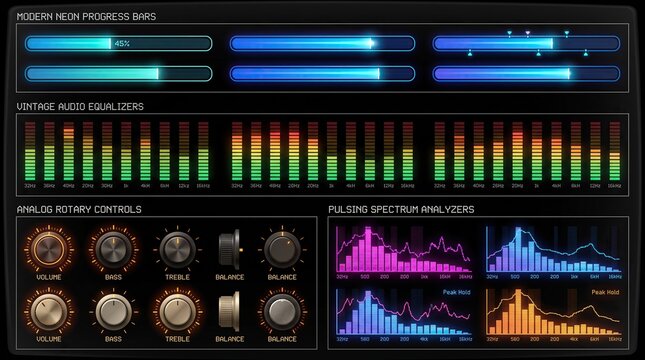Click the blue spectrum analyzer without Peak Hold
This screenshot has width=645, height=360.
554,249
